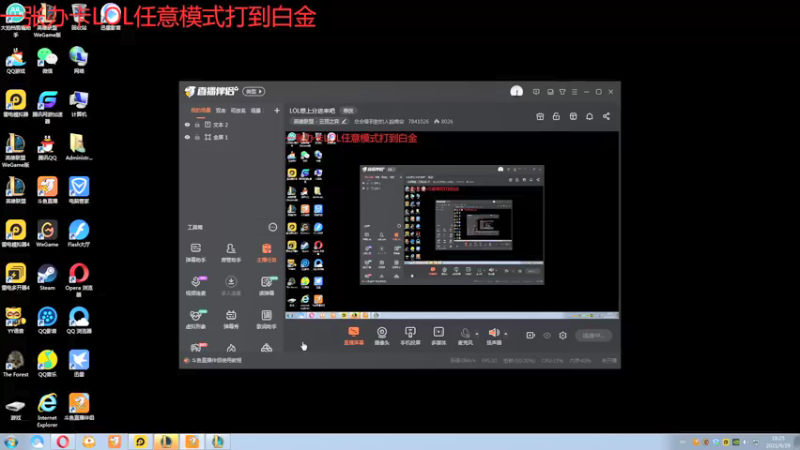Screen dimensions: 800x450
Task: Collapse the 工具箱 toolbox with circle button
Action: [x=272, y=227]
